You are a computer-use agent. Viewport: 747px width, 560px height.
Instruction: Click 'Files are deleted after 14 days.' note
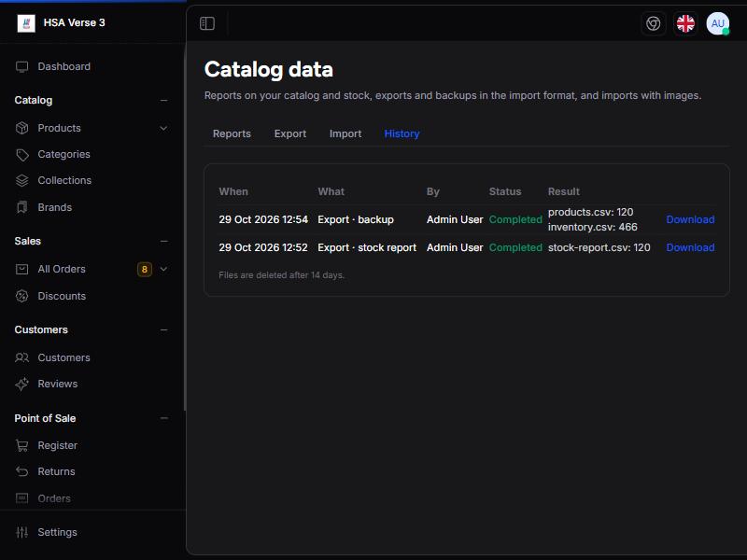pos(282,275)
